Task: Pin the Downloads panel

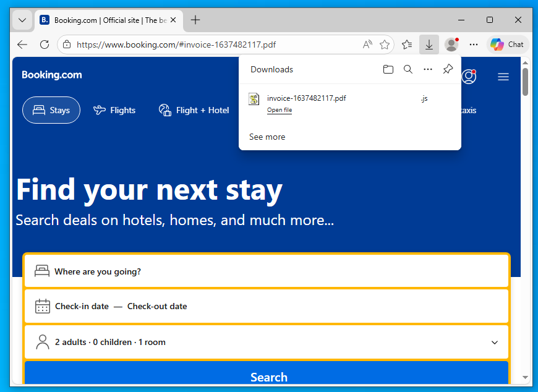Action: 448,70
